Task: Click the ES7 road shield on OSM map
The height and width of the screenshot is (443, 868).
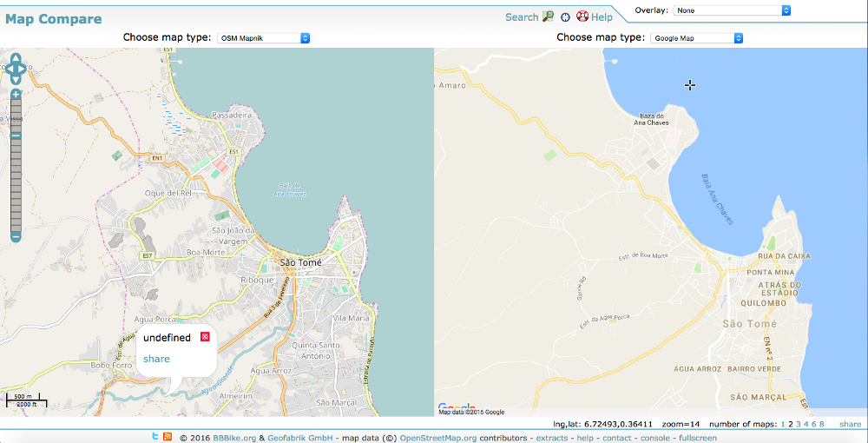Action: (147, 256)
